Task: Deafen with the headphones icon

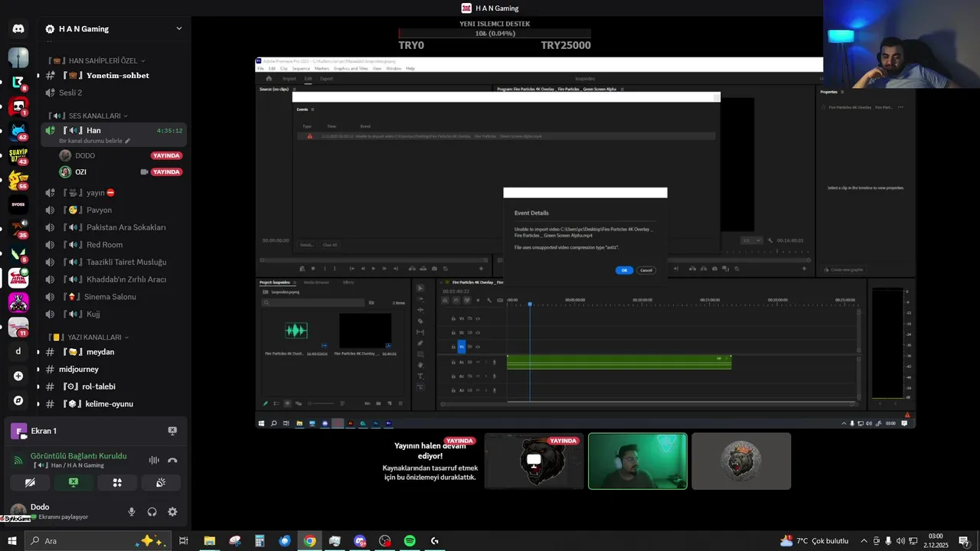Action: 152,512
